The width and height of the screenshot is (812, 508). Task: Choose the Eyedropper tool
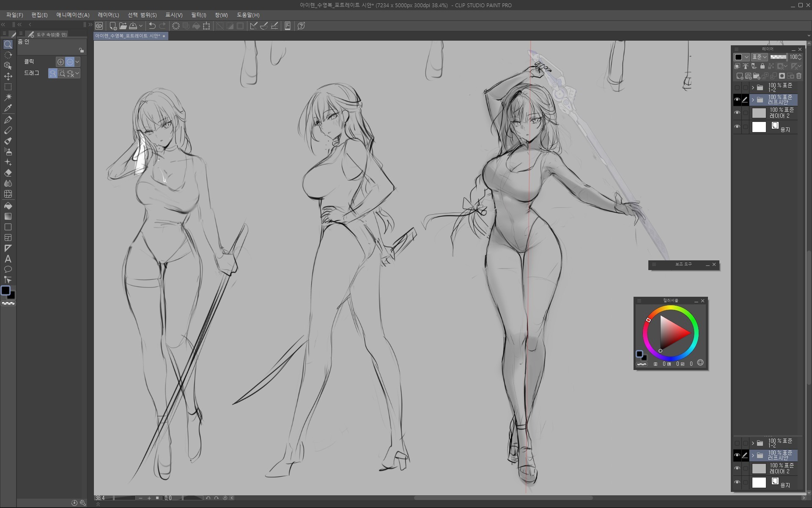(x=8, y=108)
